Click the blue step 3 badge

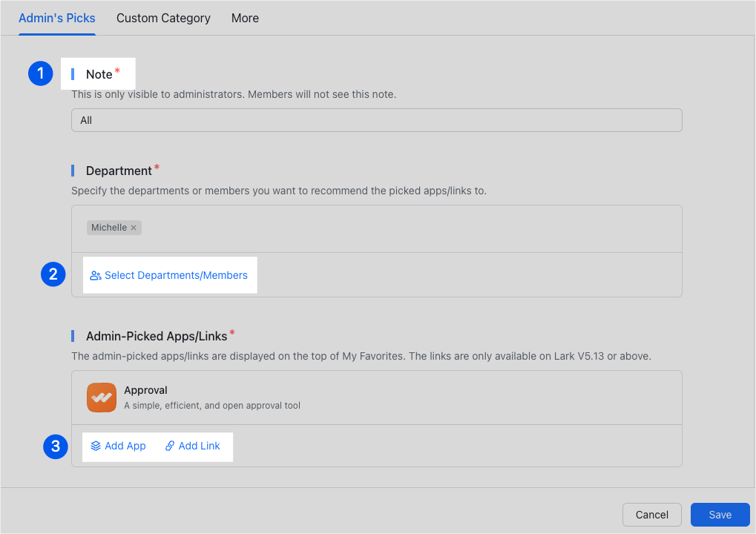coord(55,446)
